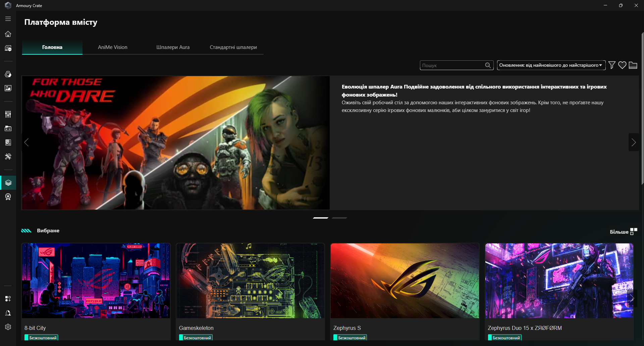The image size is (644, 346).
Task: Click the 8-bit City title text
Action: tap(35, 328)
